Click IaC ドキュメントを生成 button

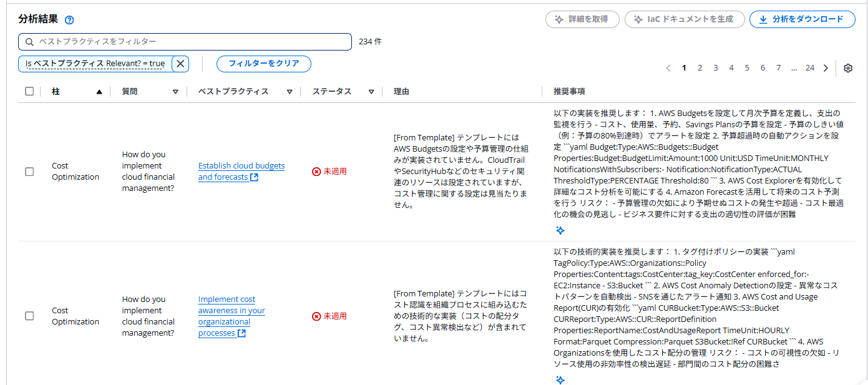point(685,19)
